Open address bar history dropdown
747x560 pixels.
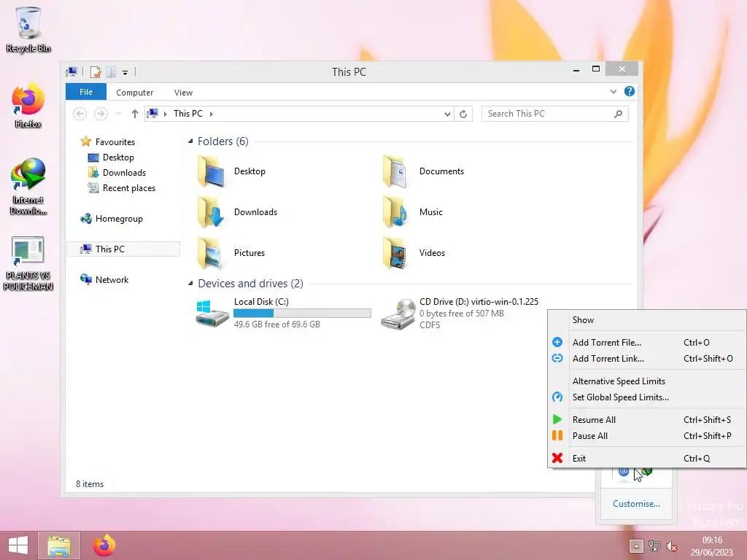pyautogui.click(x=447, y=114)
